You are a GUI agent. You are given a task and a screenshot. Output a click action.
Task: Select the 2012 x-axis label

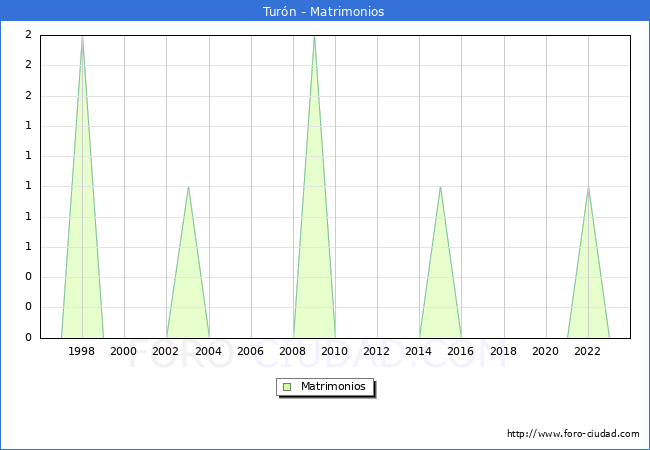pyautogui.click(x=376, y=351)
